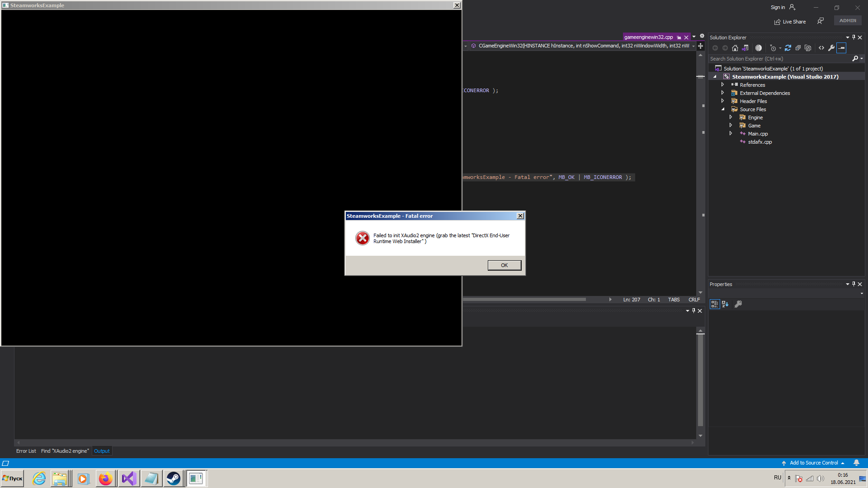Select stdafx.cpp in Solution Explorer
868x488 pixels.
(759, 142)
